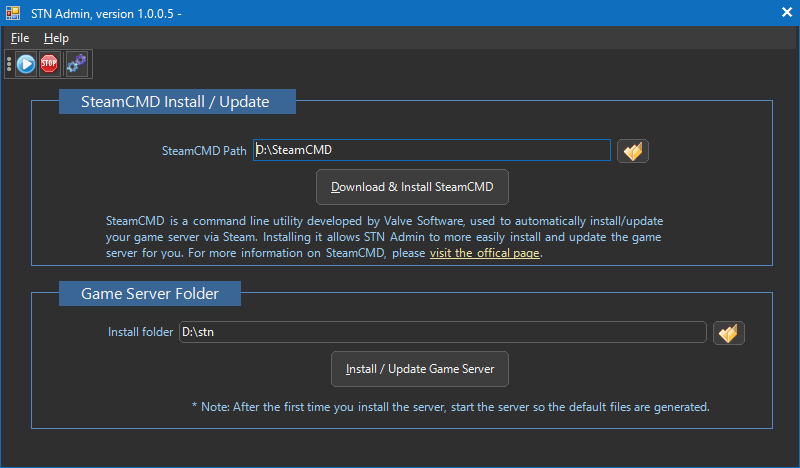Click Install / Update Game Server button
The height and width of the screenshot is (468, 800).
pos(420,369)
